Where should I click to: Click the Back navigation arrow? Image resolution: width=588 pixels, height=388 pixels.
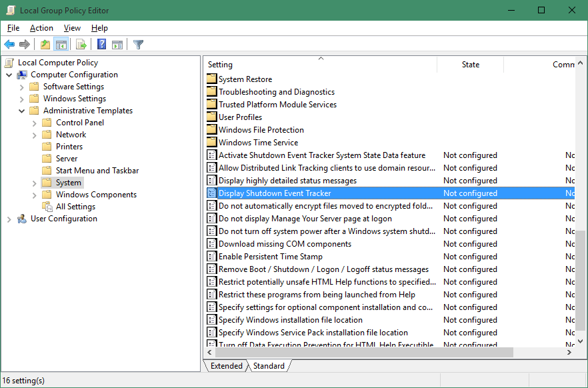coord(9,44)
